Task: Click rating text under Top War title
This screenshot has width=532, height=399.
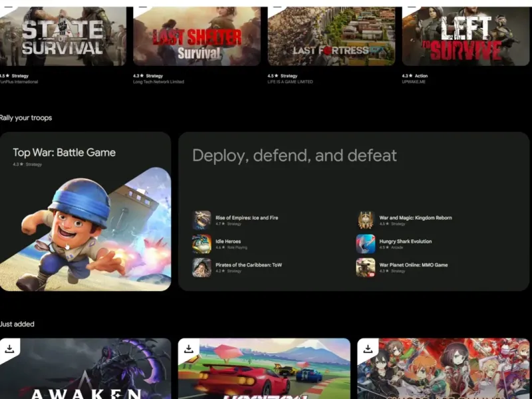Action: [27, 164]
